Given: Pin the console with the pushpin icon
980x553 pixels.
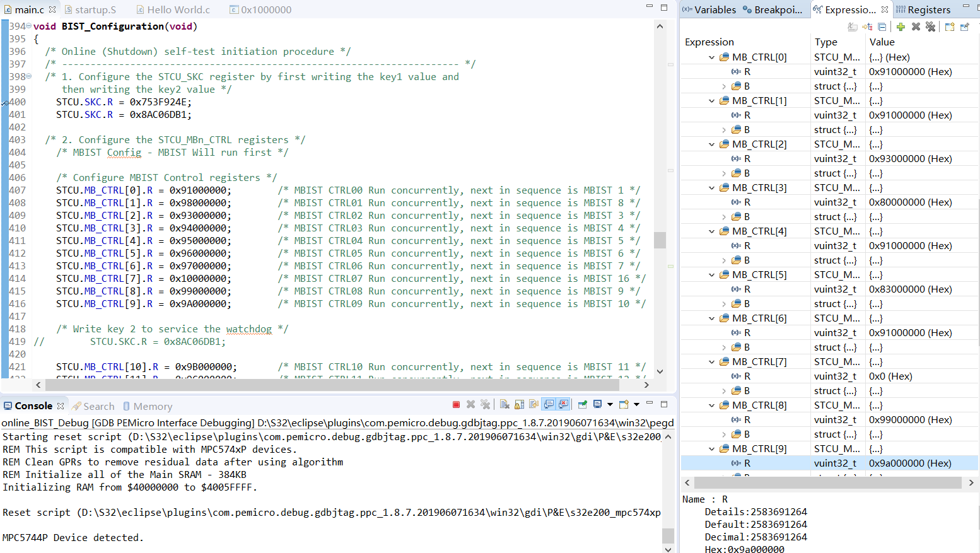Looking at the screenshot, I should (x=582, y=405).
